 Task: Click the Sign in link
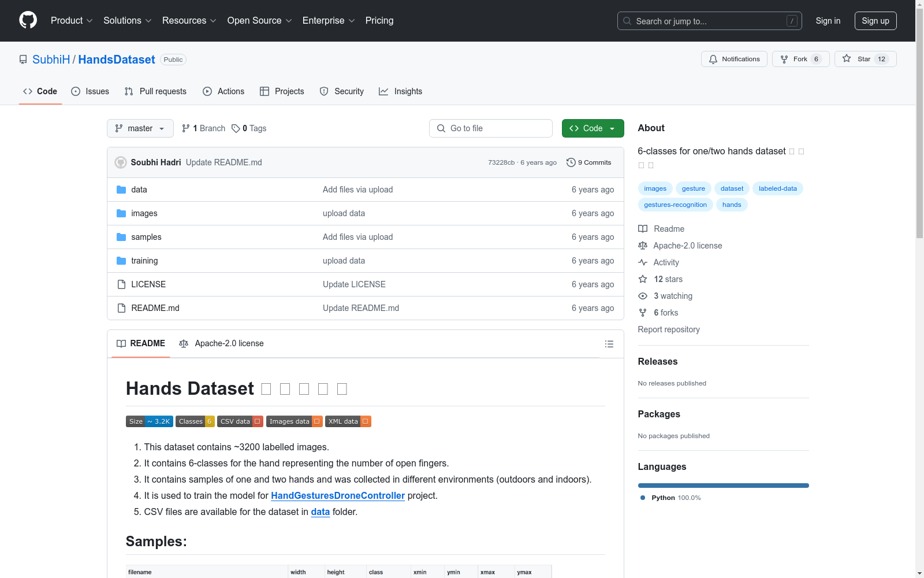tap(828, 21)
